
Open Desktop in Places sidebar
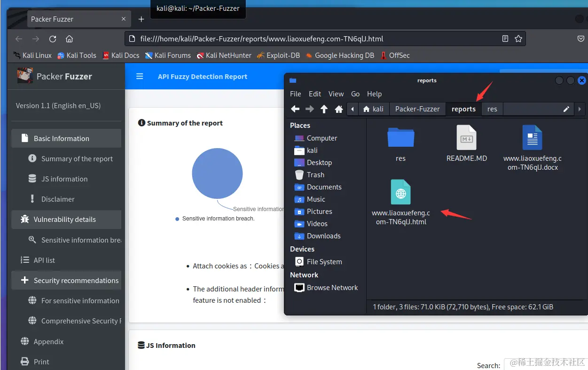pos(313,163)
